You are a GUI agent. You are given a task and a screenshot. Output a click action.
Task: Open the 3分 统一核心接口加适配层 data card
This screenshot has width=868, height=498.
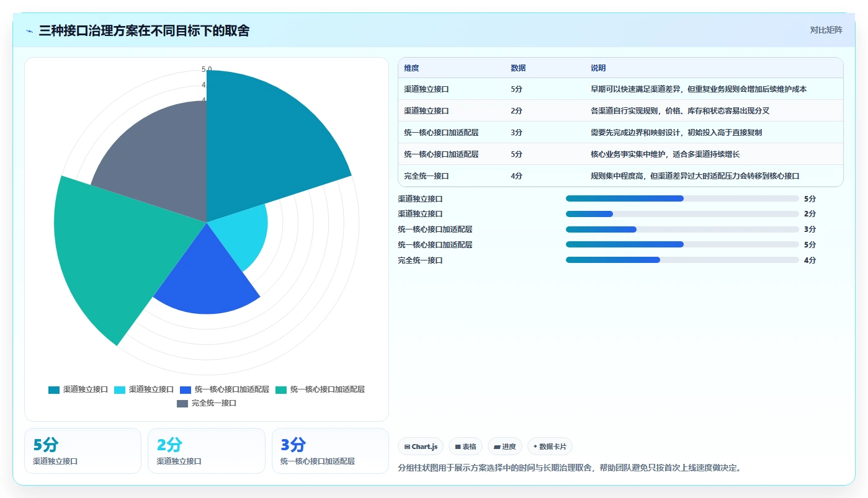pos(330,451)
